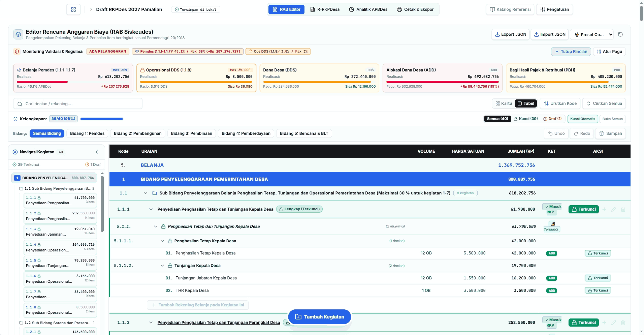This screenshot has height=335, width=644.
Task: Click the Sampah trash button
Action: (x=611, y=133)
